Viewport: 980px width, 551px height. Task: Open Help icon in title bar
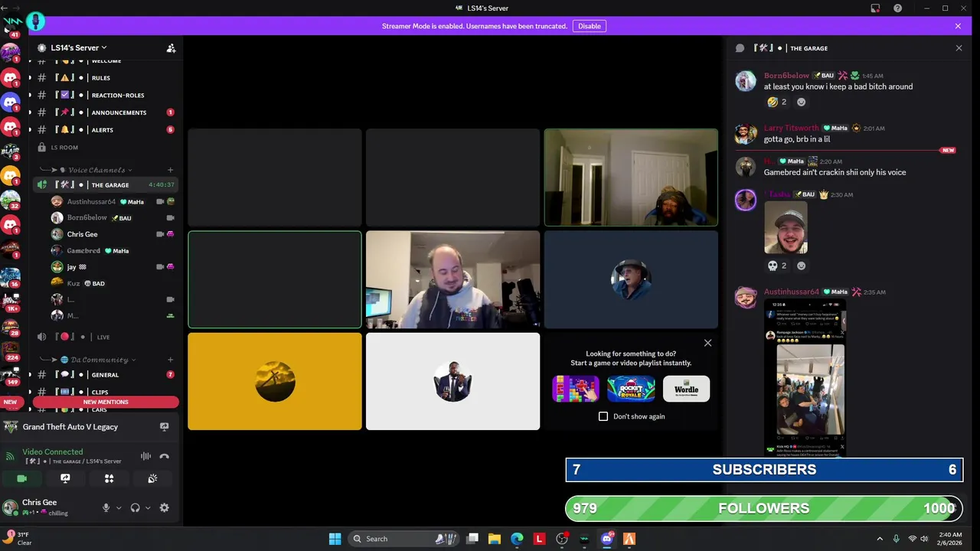897,8
